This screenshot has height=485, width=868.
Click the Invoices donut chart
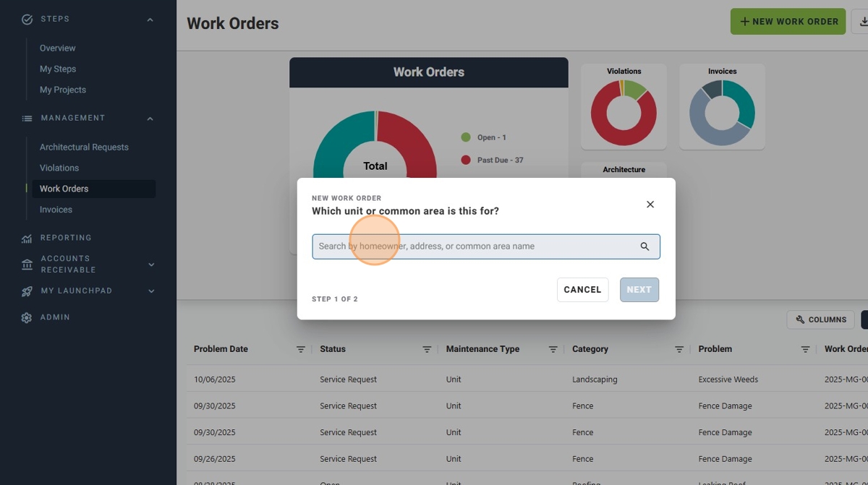(722, 113)
